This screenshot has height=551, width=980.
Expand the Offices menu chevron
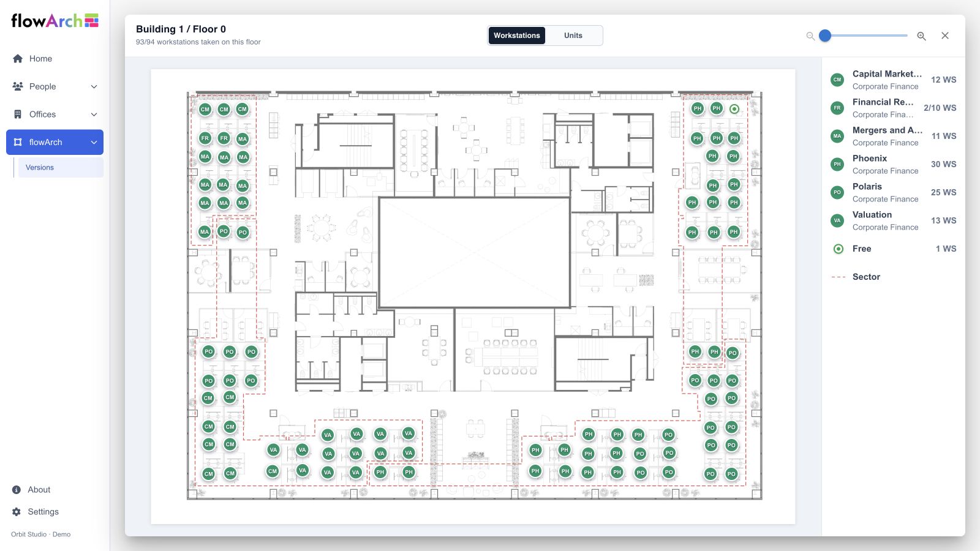tap(94, 114)
